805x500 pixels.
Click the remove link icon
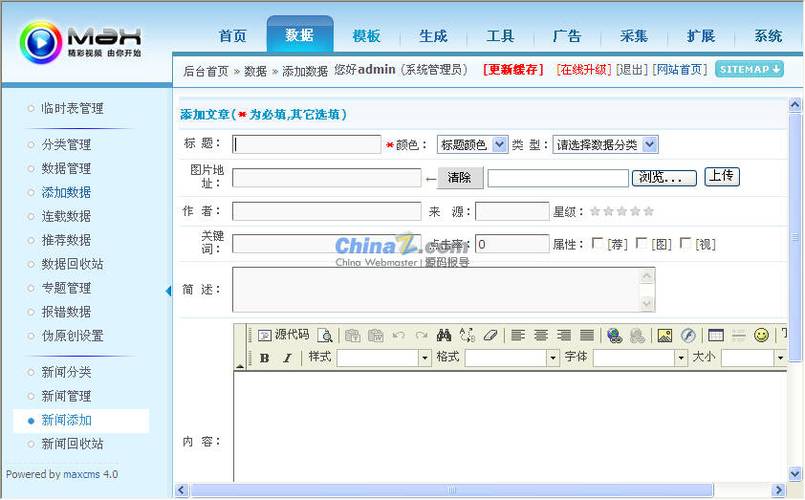[637, 335]
